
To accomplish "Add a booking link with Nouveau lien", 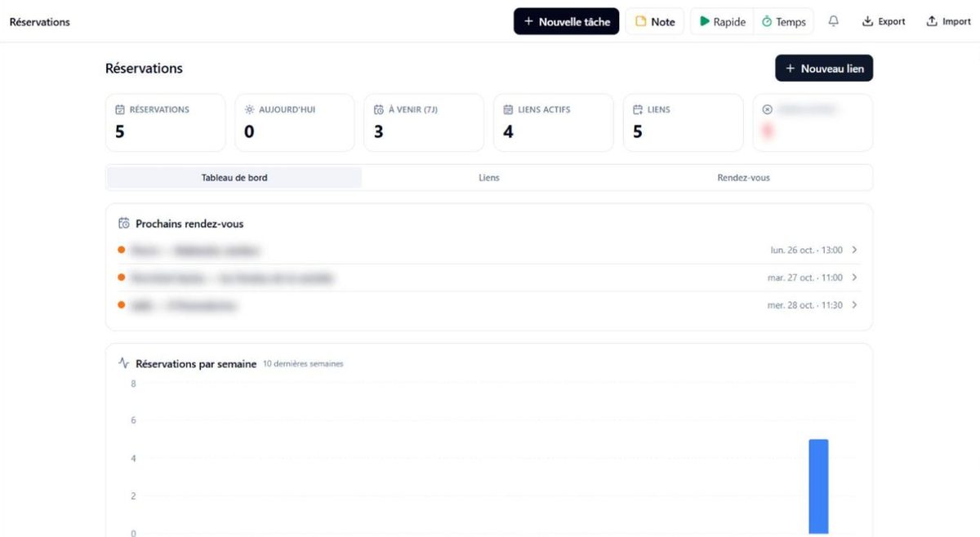I will pyautogui.click(x=824, y=69).
